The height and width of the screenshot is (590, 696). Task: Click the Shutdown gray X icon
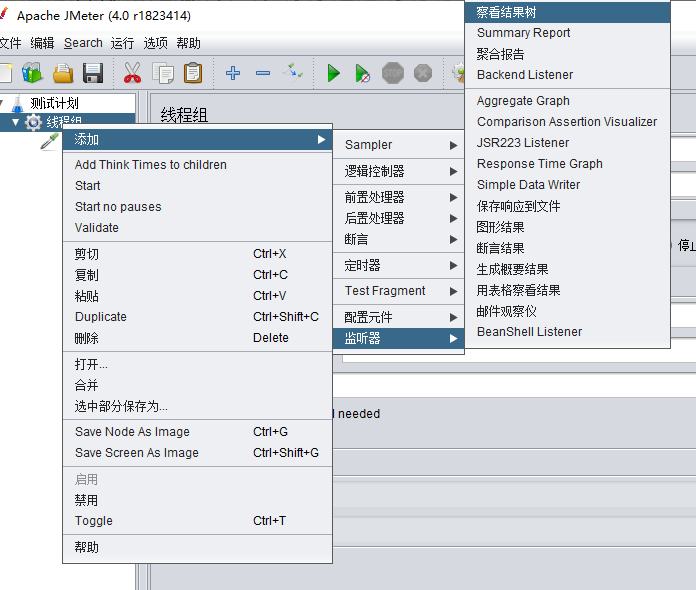423,73
